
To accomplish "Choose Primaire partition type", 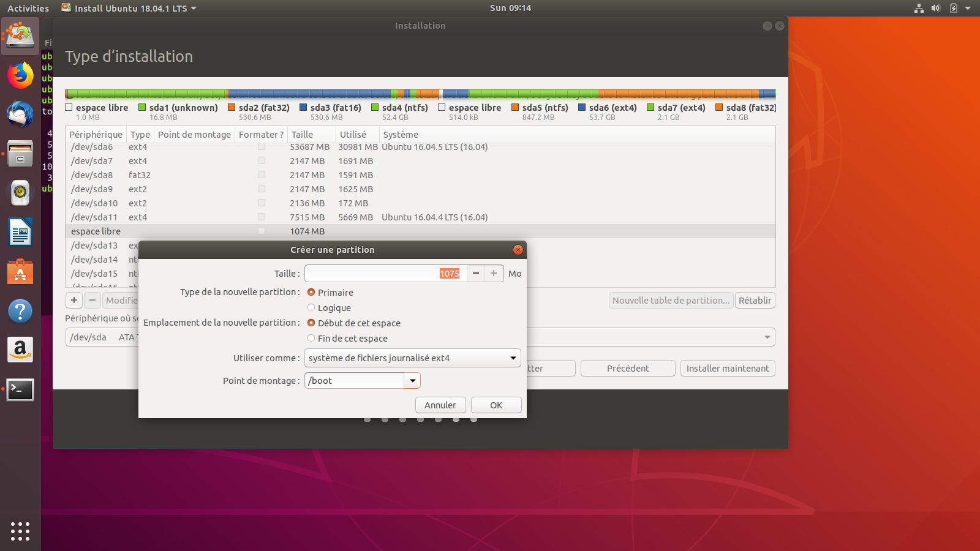I will point(311,293).
